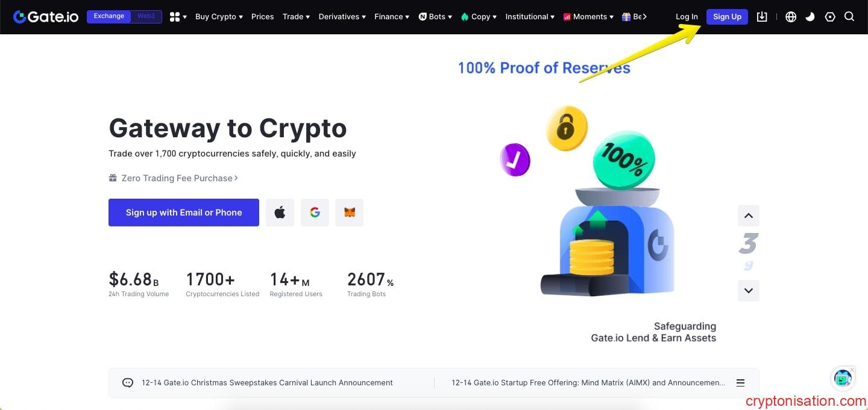The height and width of the screenshot is (410, 868).
Task: Open Zero Trading Fee Purchase link
Action: [x=176, y=178]
